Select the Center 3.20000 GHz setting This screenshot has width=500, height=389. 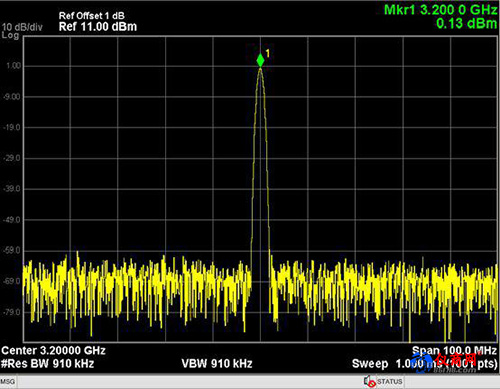[53, 350]
